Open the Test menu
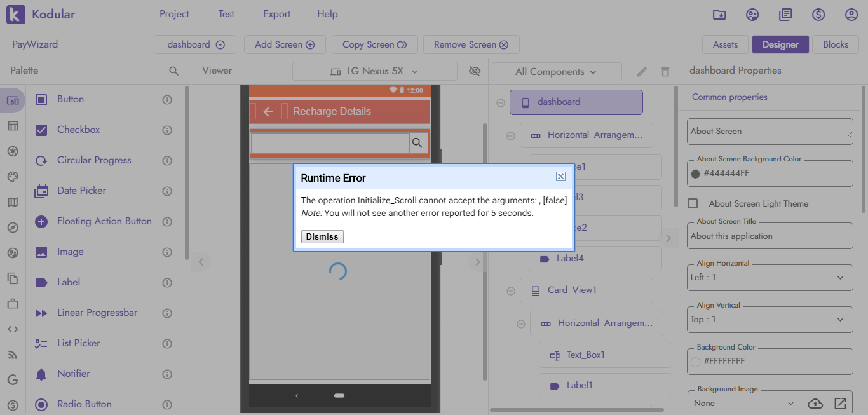This screenshot has height=415, width=868. pyautogui.click(x=226, y=14)
